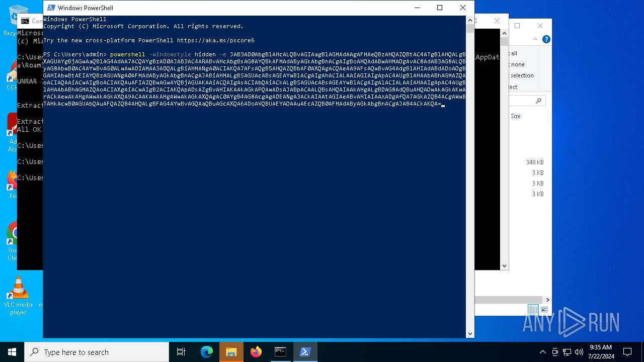Viewport: 644px width, 362px height.
Task: Open the Windows Start menu
Action: [x=12, y=352]
